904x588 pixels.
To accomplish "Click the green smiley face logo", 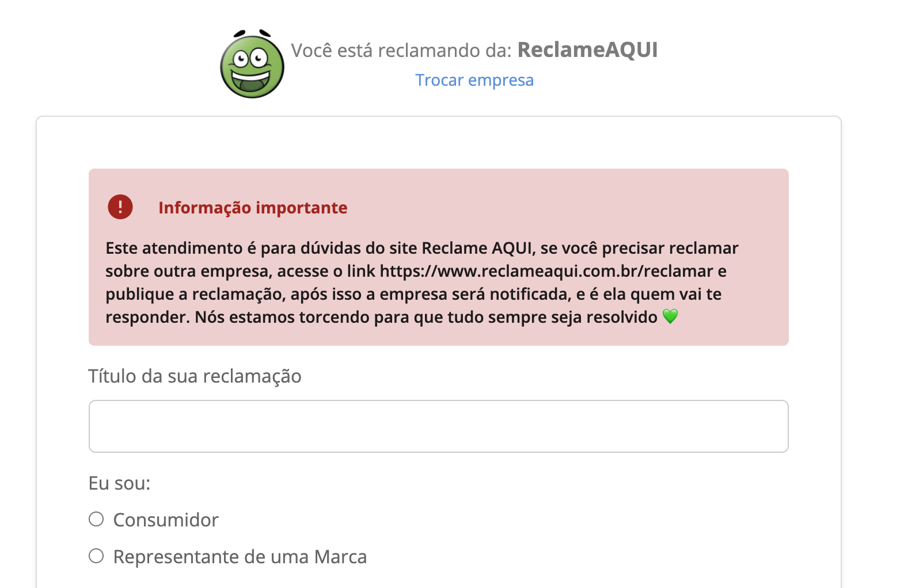I will [x=252, y=64].
